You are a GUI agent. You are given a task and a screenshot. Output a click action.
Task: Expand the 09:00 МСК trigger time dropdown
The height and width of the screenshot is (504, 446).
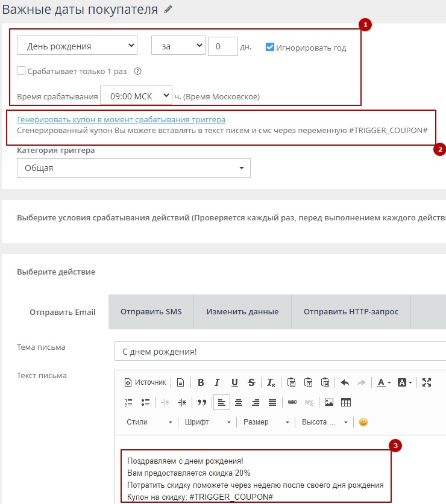136,96
